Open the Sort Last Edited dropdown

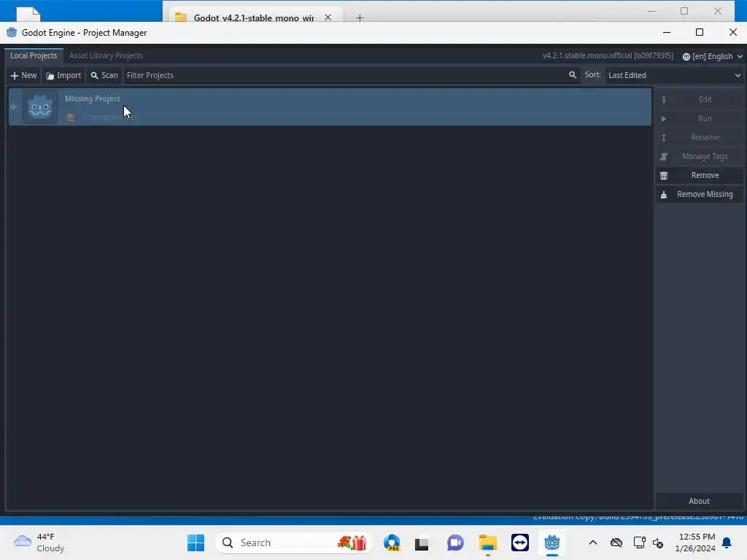(x=674, y=75)
